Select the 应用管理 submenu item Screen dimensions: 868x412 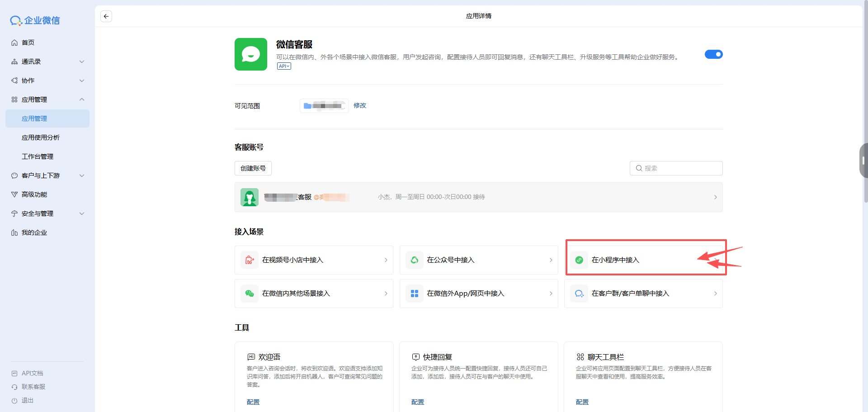(x=47, y=118)
